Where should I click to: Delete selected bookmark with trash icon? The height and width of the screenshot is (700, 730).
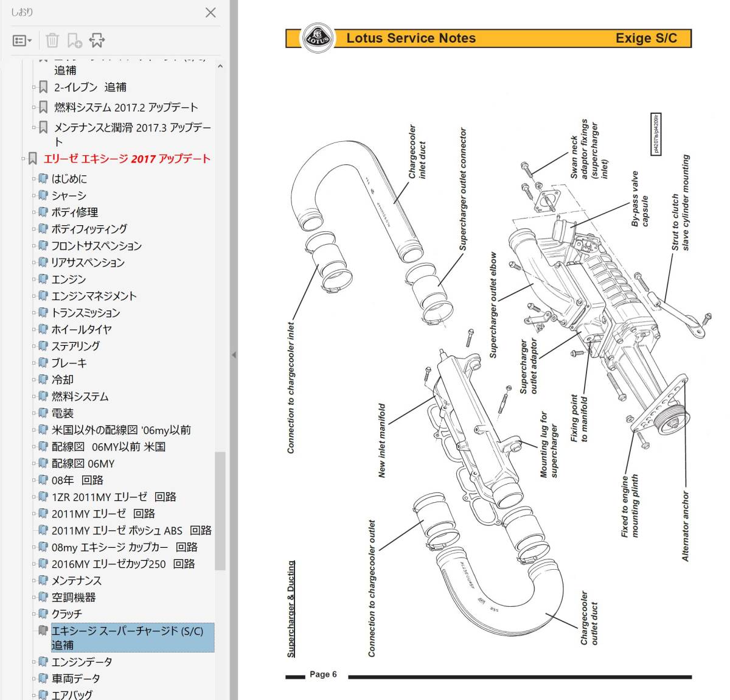(52, 41)
